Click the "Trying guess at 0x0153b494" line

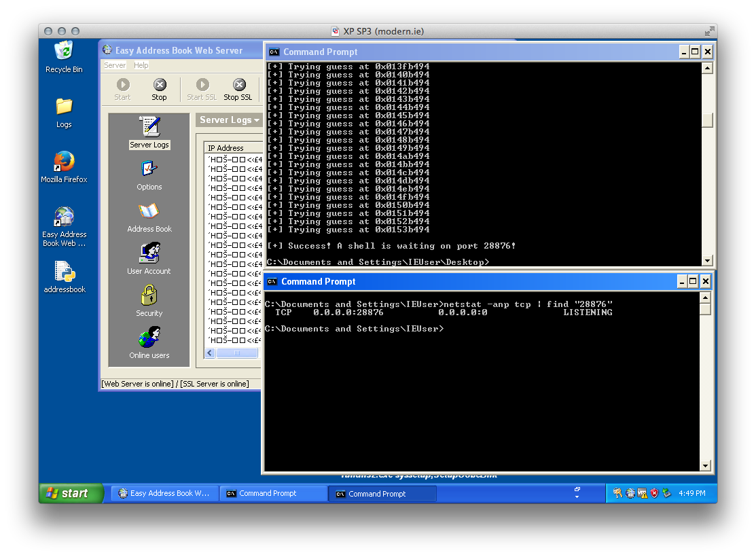point(348,230)
